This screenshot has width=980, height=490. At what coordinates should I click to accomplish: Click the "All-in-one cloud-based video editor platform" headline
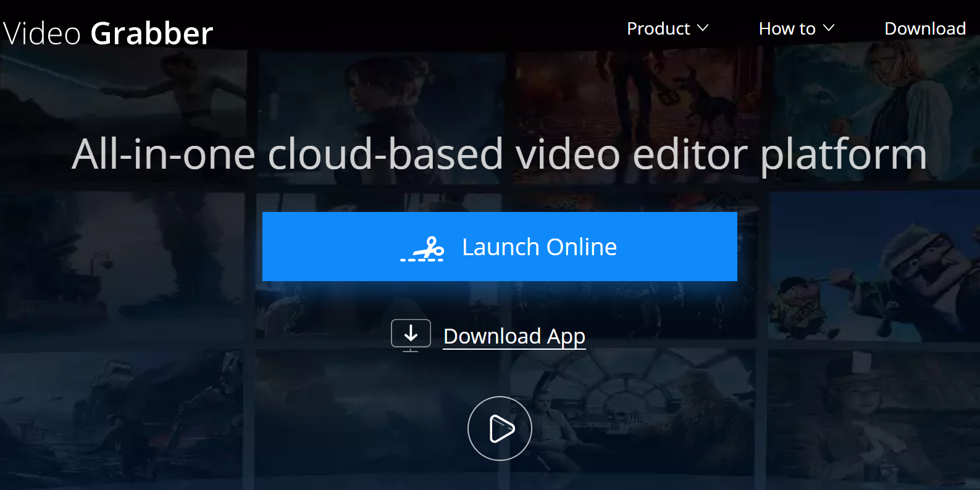click(x=500, y=154)
